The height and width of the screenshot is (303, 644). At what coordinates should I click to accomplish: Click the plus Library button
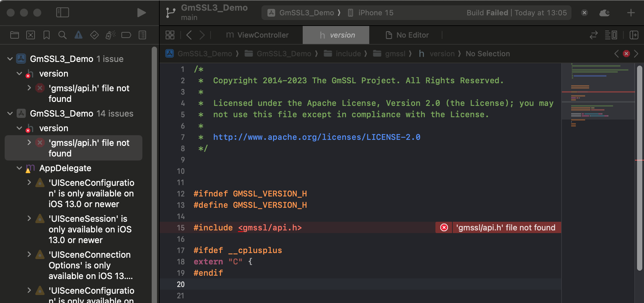click(x=631, y=13)
